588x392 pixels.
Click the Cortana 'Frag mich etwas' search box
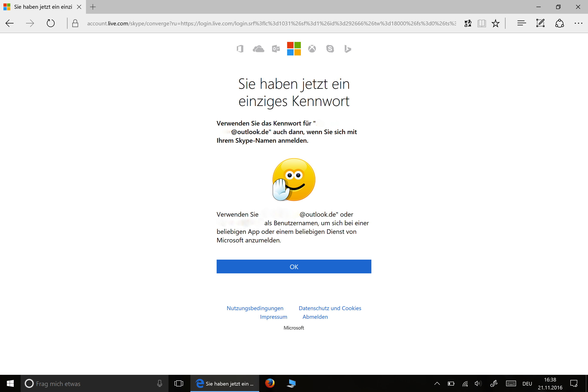click(94, 383)
